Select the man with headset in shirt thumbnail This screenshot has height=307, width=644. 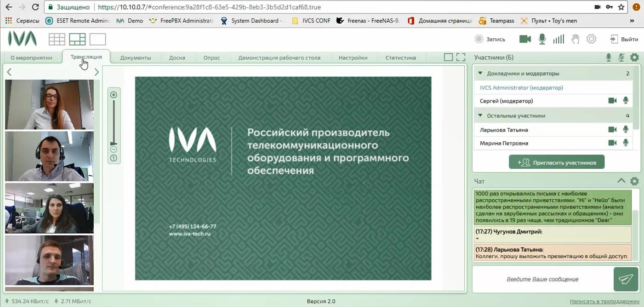[49, 156]
